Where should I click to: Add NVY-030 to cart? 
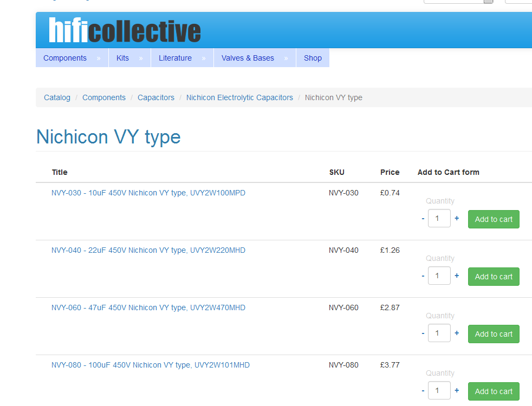[x=494, y=219]
